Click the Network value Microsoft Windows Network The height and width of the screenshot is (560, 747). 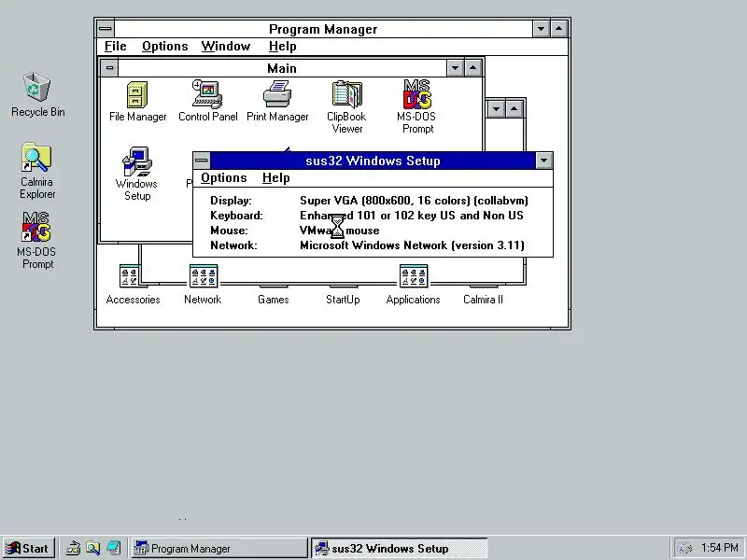click(x=412, y=245)
